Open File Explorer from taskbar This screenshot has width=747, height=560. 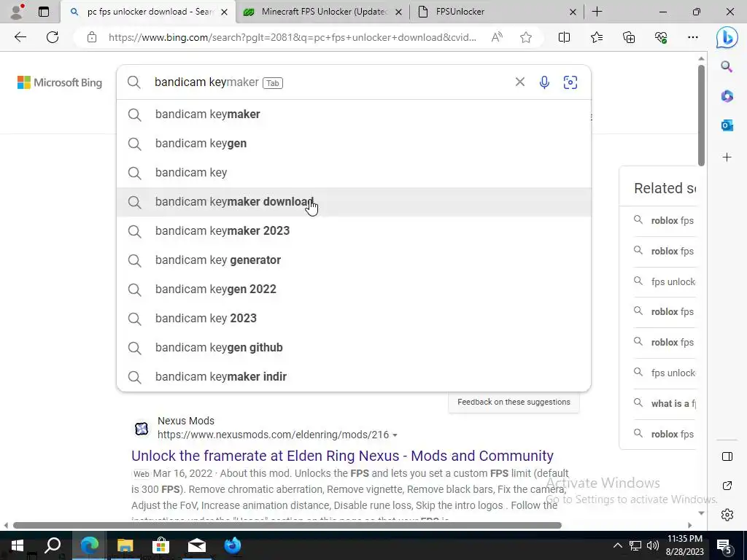coord(125,545)
